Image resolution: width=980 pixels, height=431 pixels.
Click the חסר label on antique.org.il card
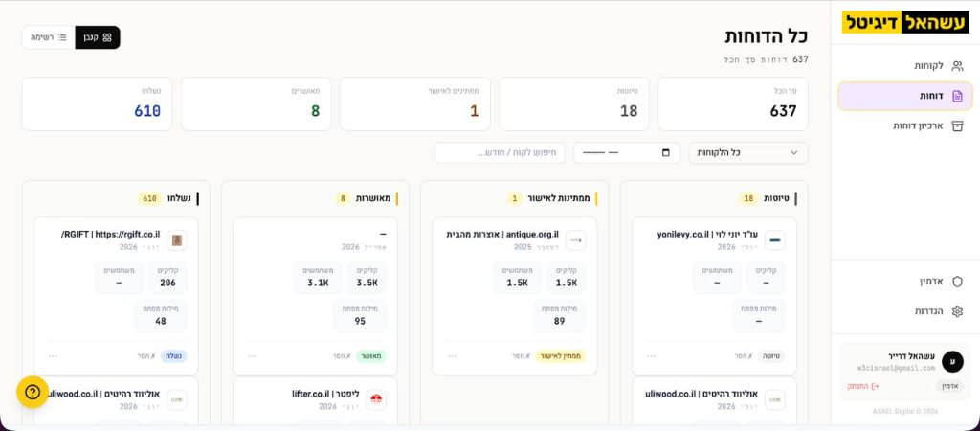pos(521,356)
